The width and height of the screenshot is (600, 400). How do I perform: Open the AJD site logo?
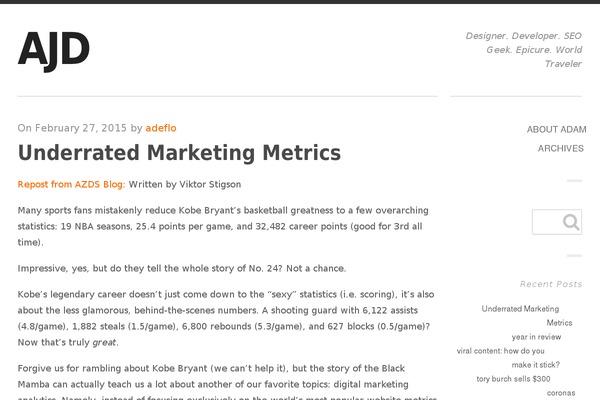(x=54, y=49)
